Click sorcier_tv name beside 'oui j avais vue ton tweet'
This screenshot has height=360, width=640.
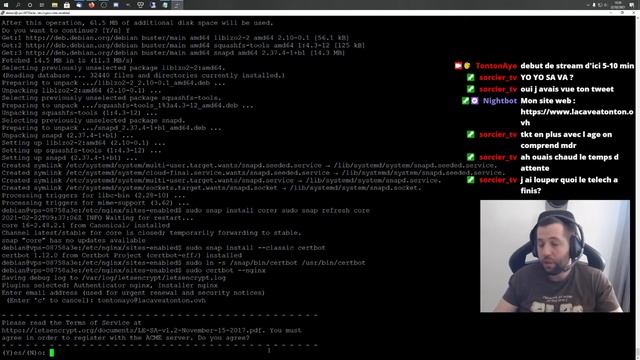pos(498,89)
